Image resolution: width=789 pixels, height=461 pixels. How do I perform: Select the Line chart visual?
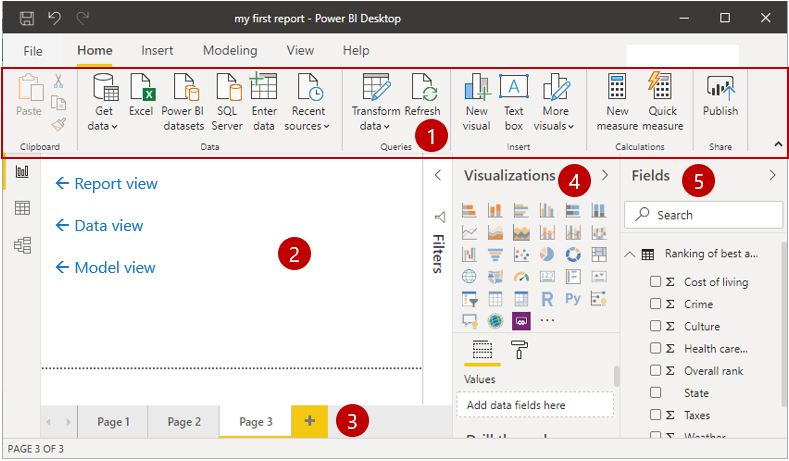469,233
